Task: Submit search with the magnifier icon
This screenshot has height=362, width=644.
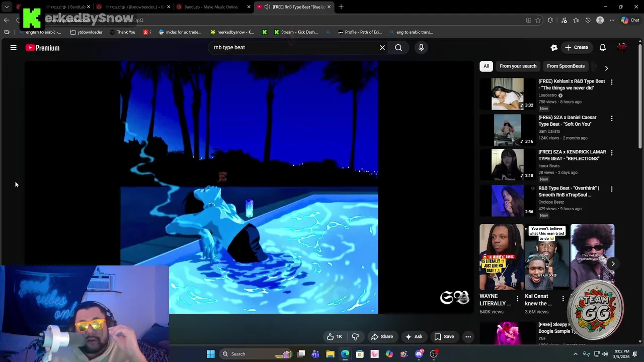Action: (x=398, y=48)
